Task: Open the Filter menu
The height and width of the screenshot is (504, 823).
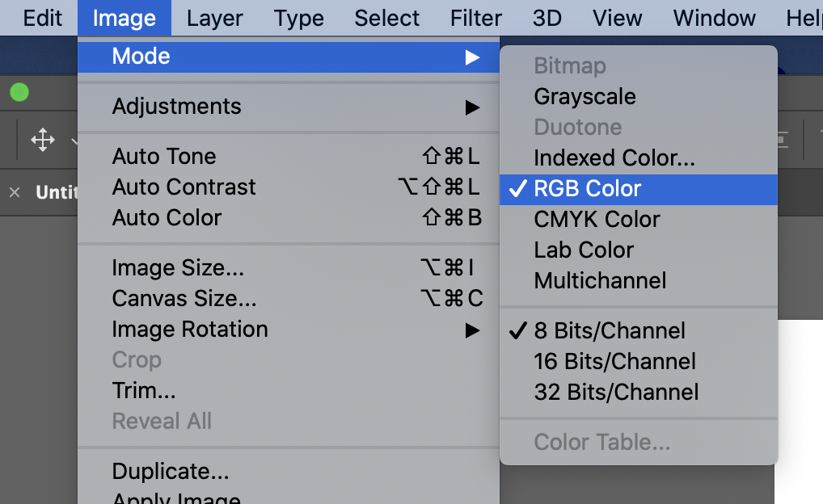Action: click(x=476, y=19)
